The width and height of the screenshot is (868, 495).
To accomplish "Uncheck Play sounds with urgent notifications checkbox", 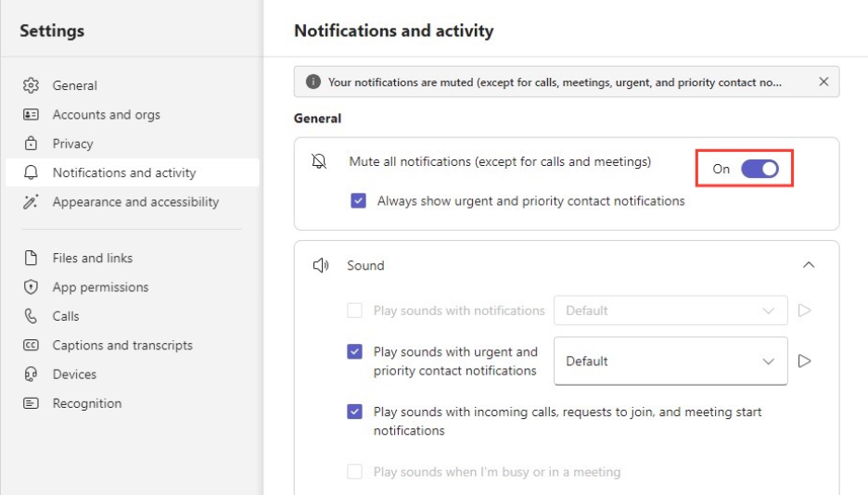I will [355, 352].
